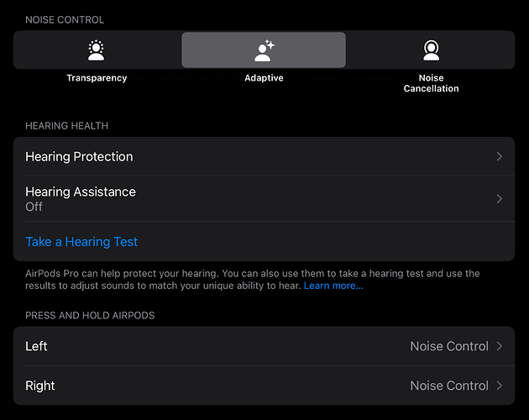Enable mode via Noise Cancellation label

tap(431, 83)
